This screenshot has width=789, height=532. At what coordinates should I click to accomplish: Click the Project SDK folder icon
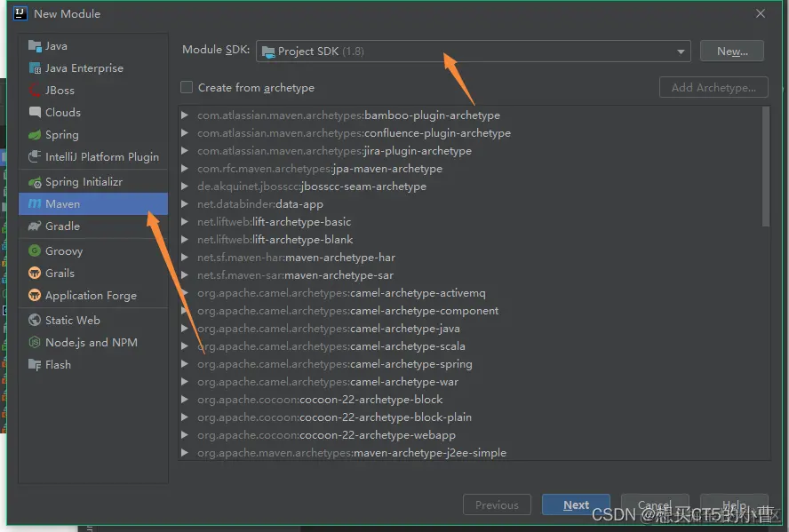[x=268, y=52]
